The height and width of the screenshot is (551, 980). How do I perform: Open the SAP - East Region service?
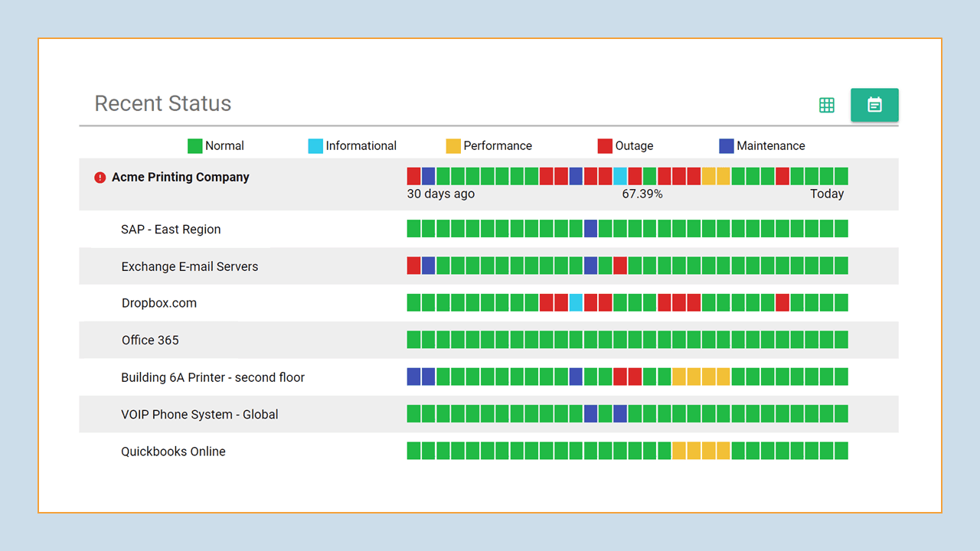pos(171,229)
